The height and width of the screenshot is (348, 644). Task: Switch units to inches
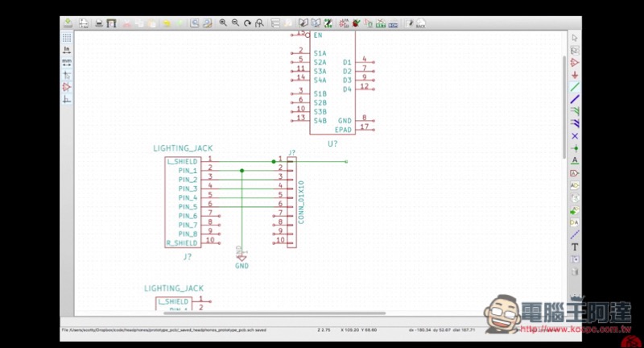point(67,50)
